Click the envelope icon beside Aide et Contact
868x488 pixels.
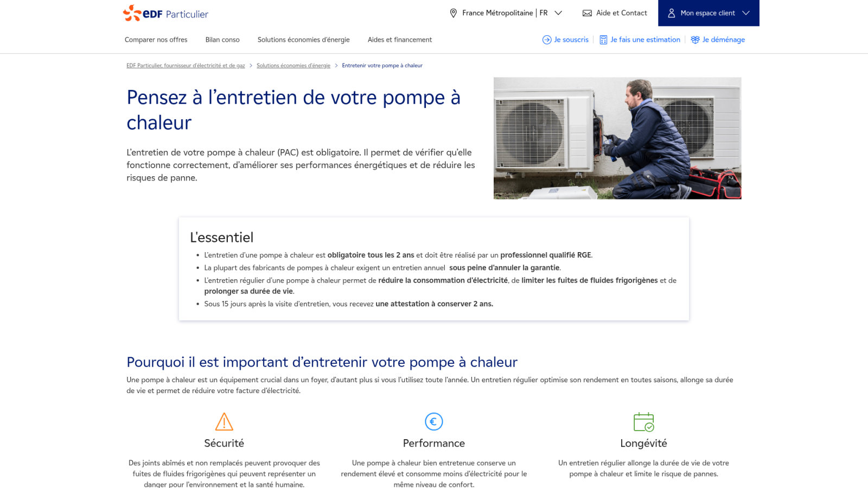click(587, 13)
